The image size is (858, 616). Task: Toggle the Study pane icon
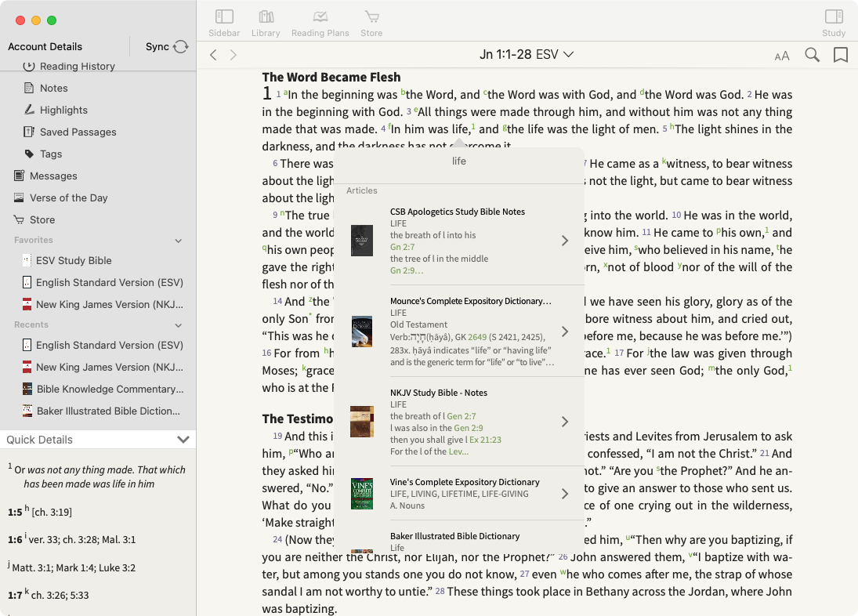[834, 17]
